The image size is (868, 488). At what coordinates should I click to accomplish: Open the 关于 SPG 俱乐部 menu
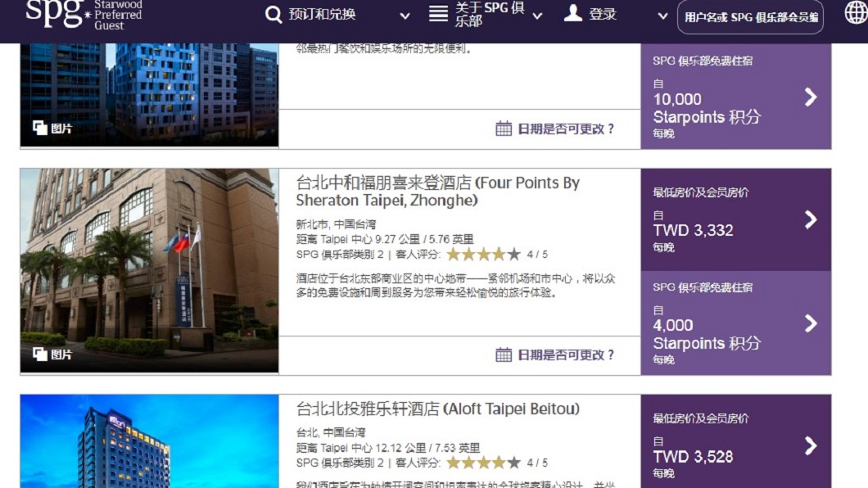pos(490,15)
